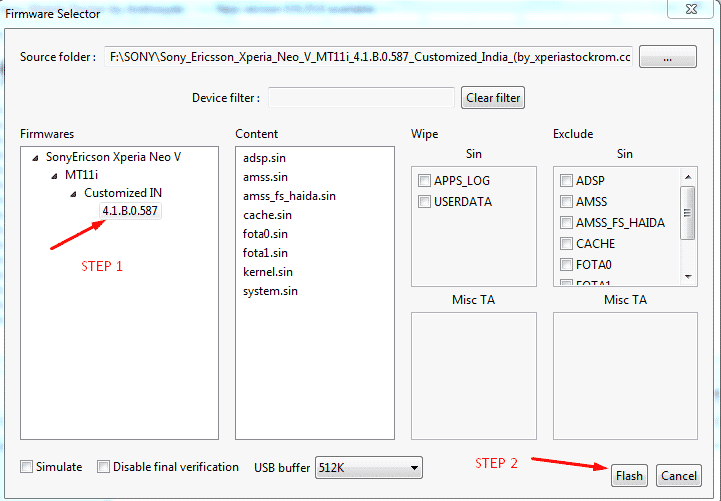
Task: Click the Exclude list scroll-up arrow
Action: click(x=688, y=177)
